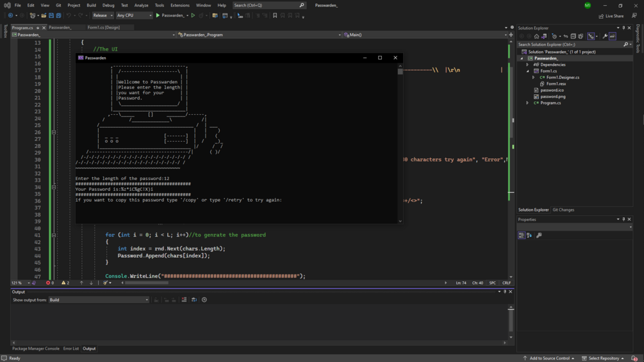This screenshot has height=362, width=644.
Task: Click the Open File folder icon
Action: tap(44, 15)
